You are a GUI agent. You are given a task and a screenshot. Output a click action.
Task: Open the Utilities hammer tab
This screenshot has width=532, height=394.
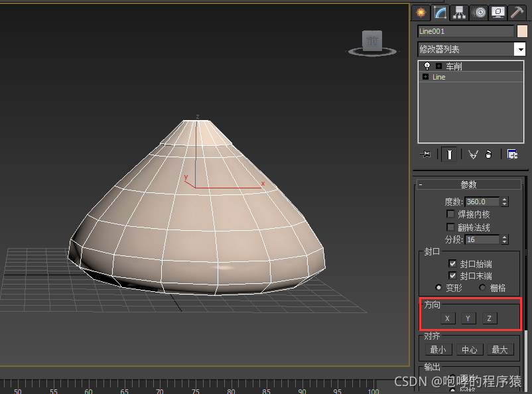click(x=517, y=13)
